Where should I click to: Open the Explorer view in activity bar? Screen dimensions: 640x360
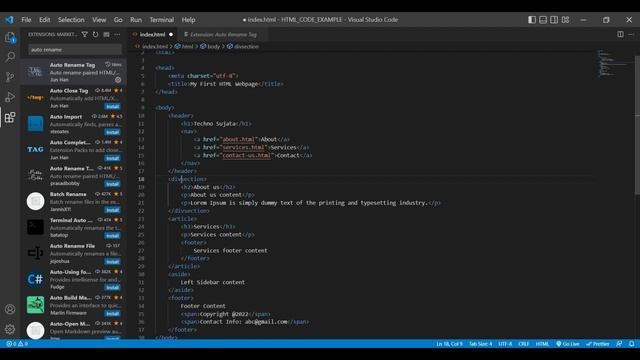pyautogui.click(x=10, y=38)
